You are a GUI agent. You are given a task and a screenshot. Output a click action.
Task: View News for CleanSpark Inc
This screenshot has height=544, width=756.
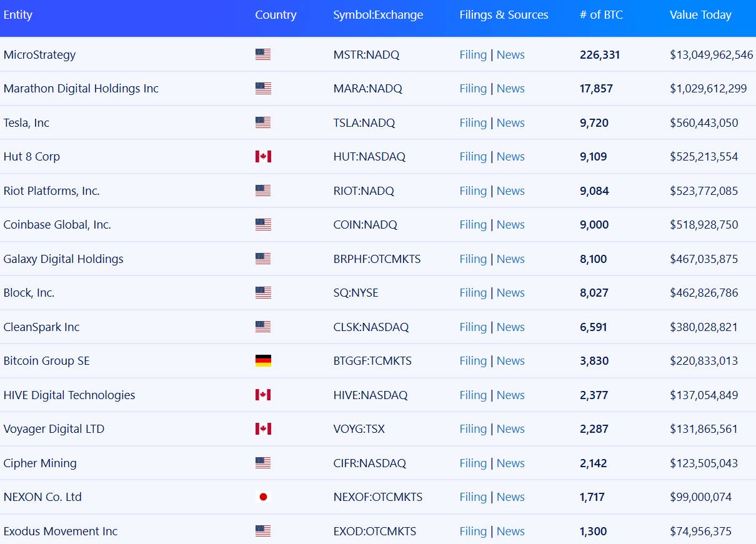[510, 327]
